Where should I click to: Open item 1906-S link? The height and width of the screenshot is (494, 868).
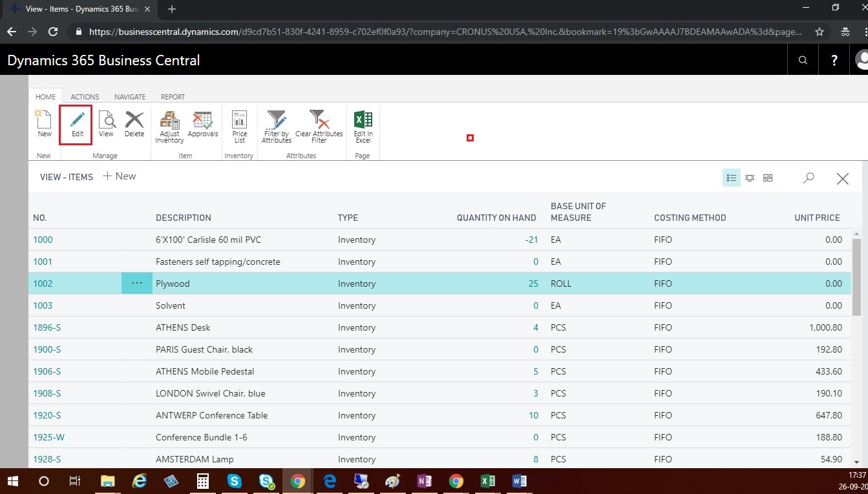pos(47,371)
